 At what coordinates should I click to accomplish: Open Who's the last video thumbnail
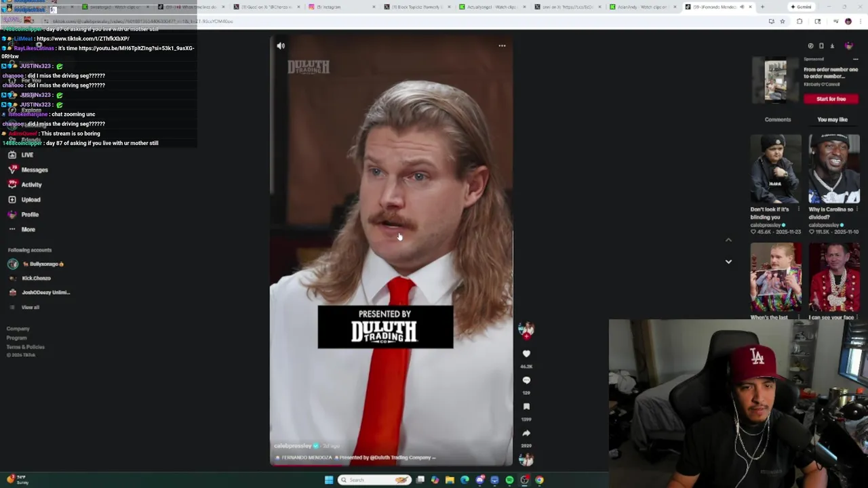776,277
